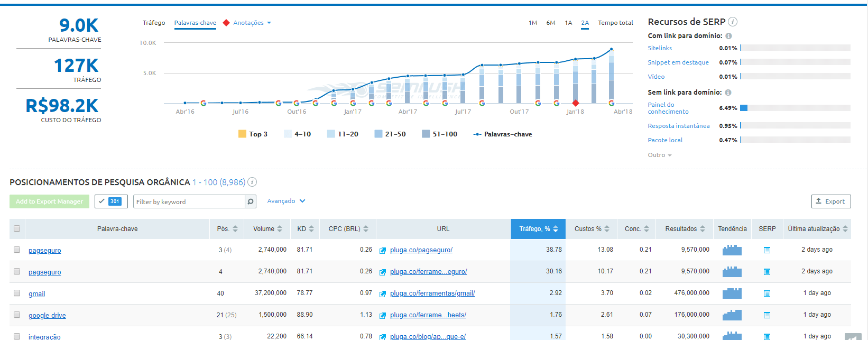
Task: Open the Painel do conhecimento link
Action: click(x=668, y=108)
